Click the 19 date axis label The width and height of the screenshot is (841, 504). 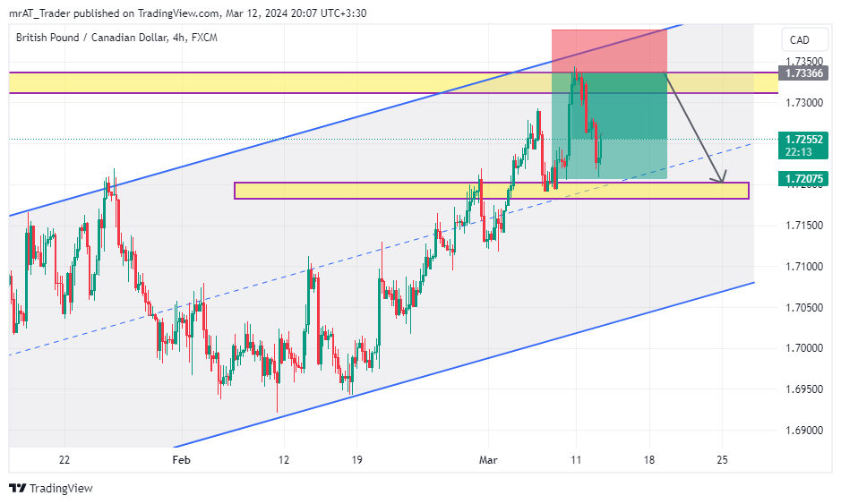pos(356,460)
